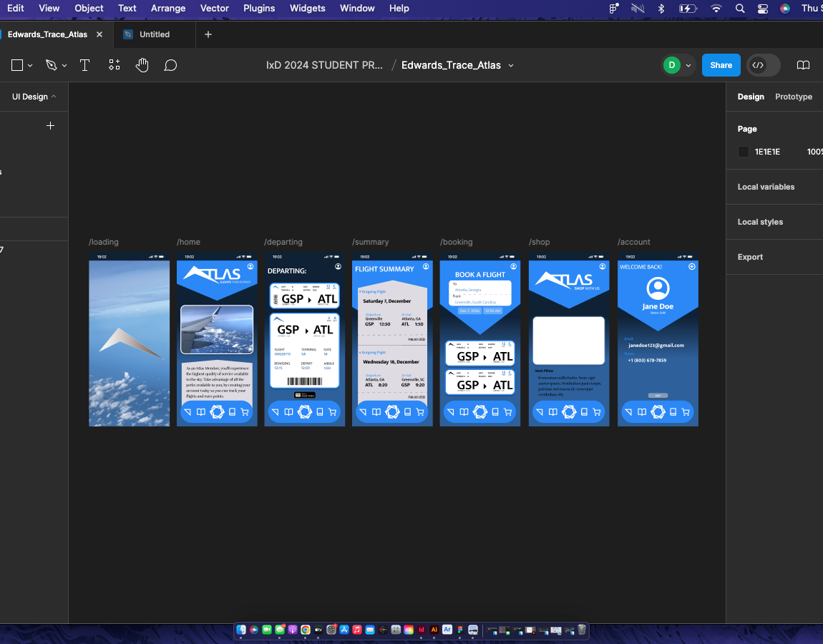Open the library book icon
Viewport: 823px width, 644px height.
(x=803, y=65)
